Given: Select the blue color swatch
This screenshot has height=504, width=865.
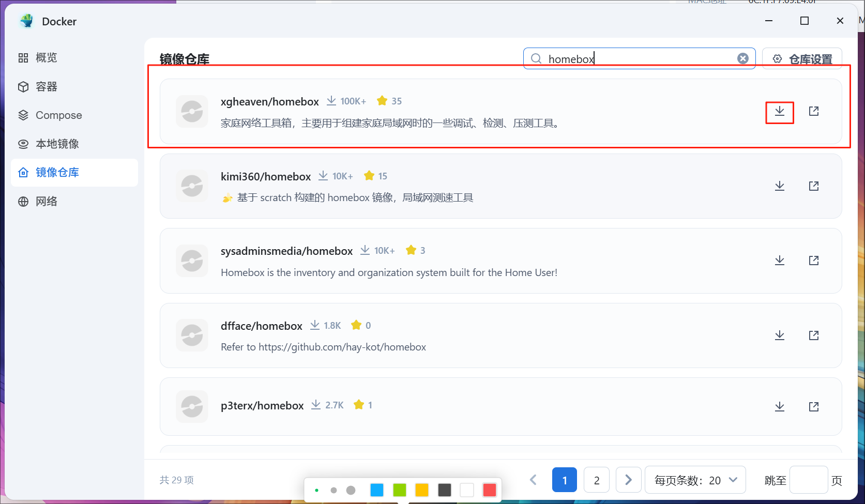Looking at the screenshot, I should click(x=377, y=490).
